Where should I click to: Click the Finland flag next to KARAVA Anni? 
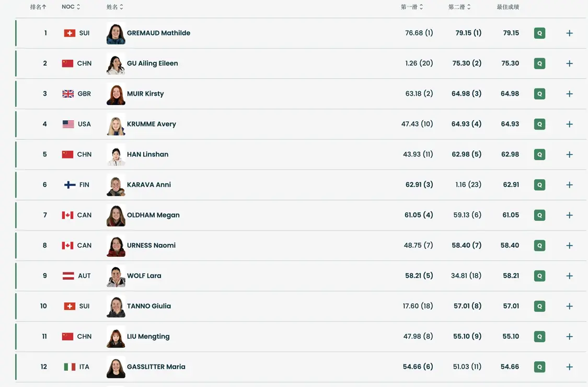tap(70, 185)
